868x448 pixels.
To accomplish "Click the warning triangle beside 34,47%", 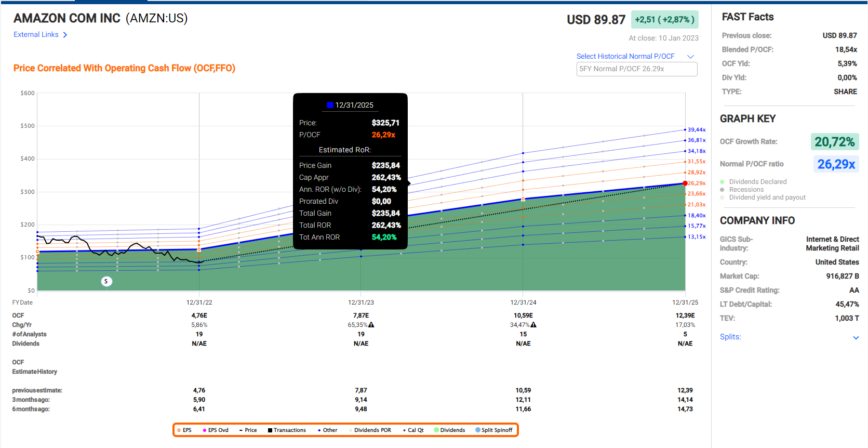I will [x=533, y=325].
